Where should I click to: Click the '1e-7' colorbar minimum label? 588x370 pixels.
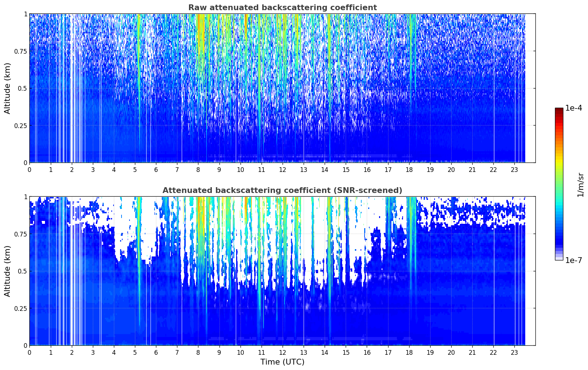click(573, 260)
